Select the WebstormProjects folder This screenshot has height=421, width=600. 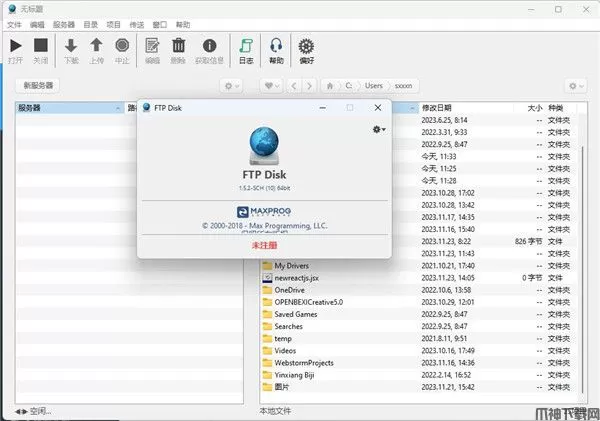click(x=304, y=363)
